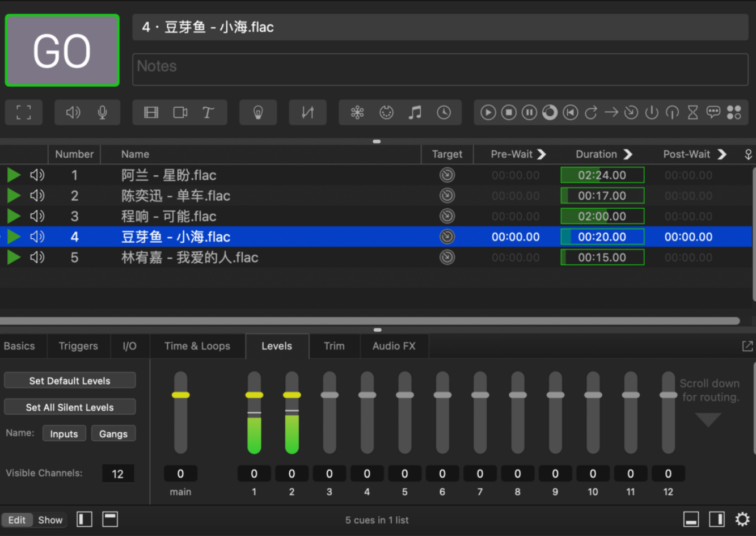756x536 pixels.
Task: Add a Start cue with the play circle icon
Action: (x=488, y=112)
